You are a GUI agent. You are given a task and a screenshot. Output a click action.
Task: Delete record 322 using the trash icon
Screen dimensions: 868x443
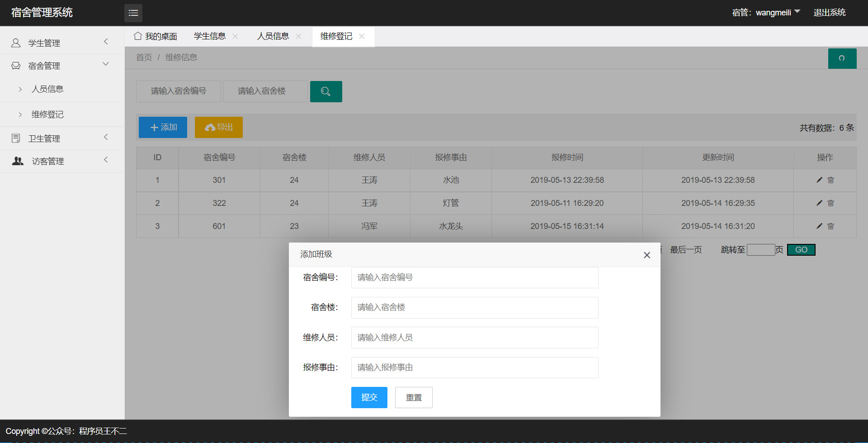830,203
